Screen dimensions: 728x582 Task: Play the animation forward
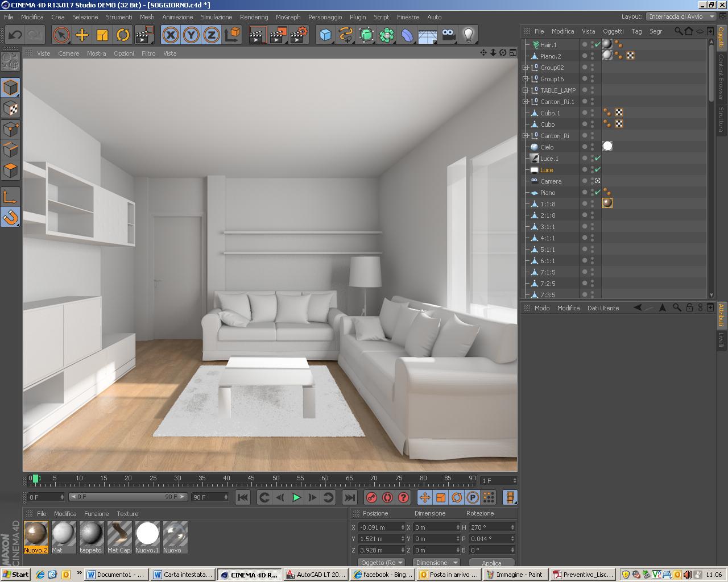[296, 497]
